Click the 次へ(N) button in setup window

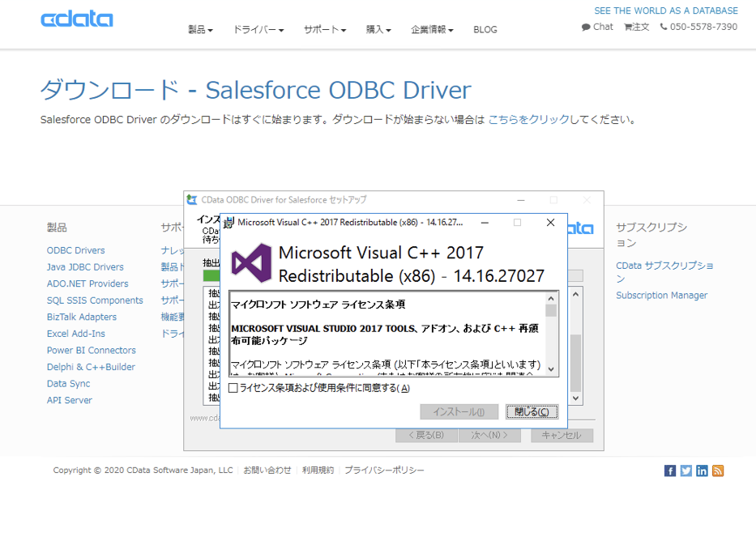point(489,435)
